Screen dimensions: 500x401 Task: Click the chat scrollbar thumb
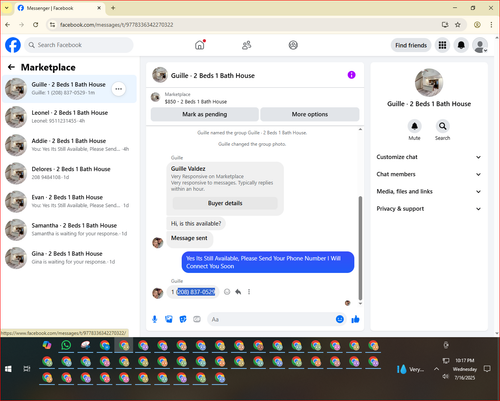[360, 248]
